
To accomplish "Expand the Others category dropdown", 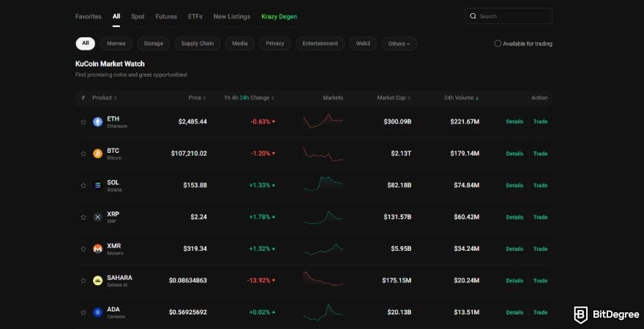I will click(400, 43).
